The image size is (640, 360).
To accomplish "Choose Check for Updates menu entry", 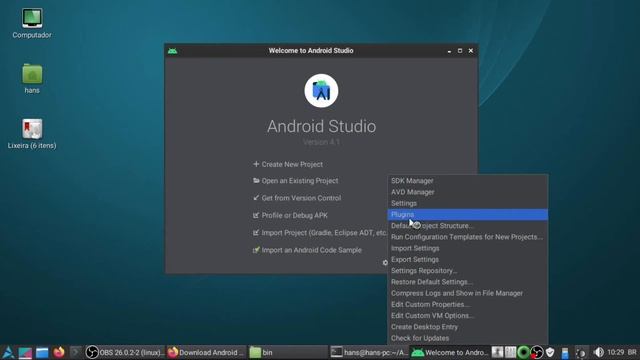I will tap(467, 338).
